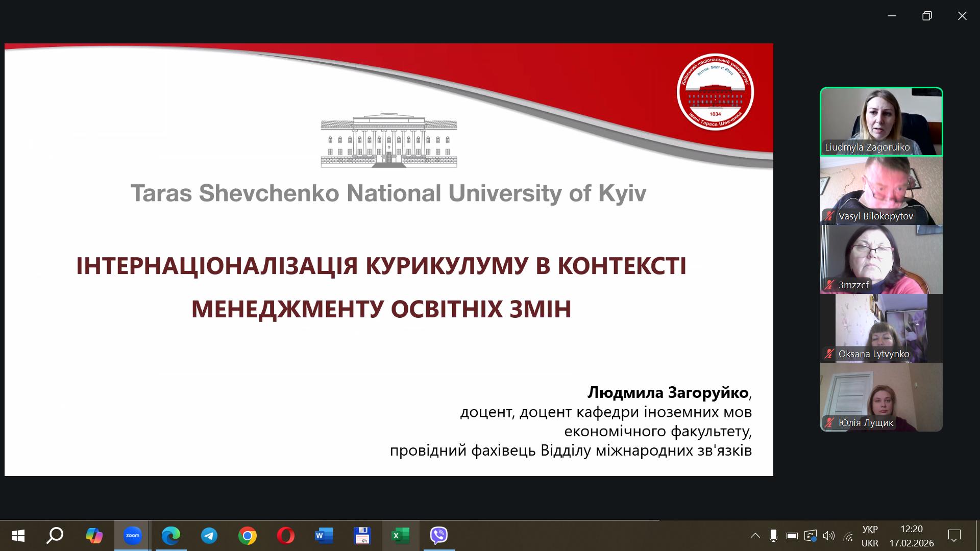Launch Opera browser from taskbar
Image resolution: width=980 pixels, height=551 pixels.
(285, 536)
